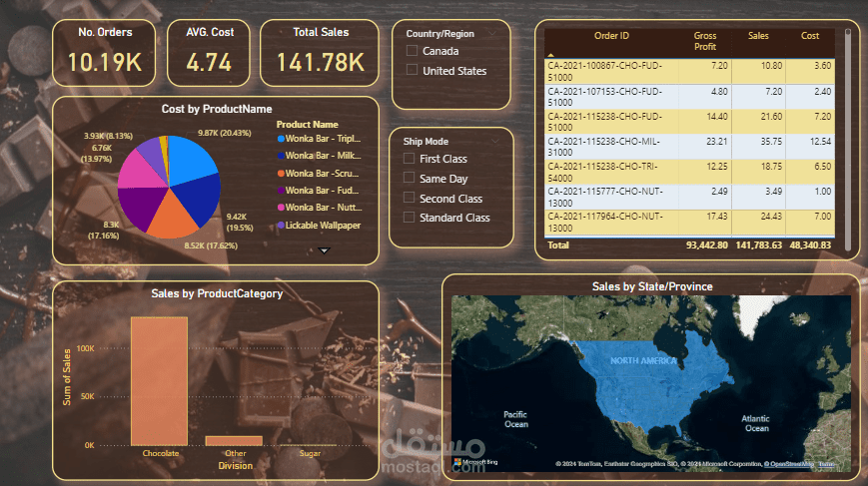Select Wonka Bar -Scru... legend item
Image resolution: width=868 pixels, height=486 pixels.
click(x=319, y=174)
